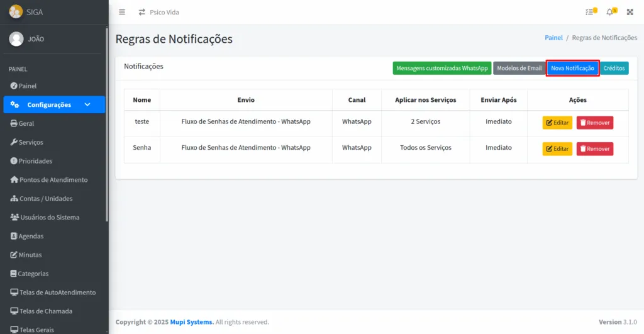Click the Painel breadcrumb link

[553, 38]
